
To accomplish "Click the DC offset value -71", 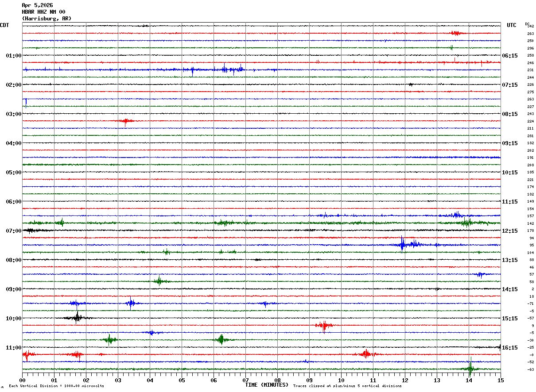I will click(x=531, y=304).
